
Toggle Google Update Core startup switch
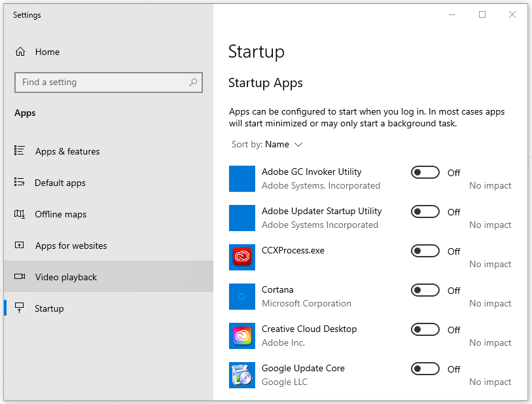[425, 369]
